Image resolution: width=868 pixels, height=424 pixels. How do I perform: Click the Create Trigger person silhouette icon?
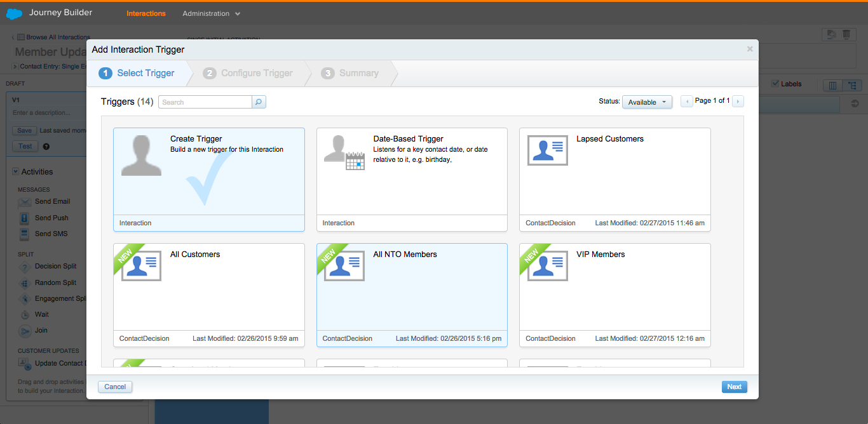[141, 156]
